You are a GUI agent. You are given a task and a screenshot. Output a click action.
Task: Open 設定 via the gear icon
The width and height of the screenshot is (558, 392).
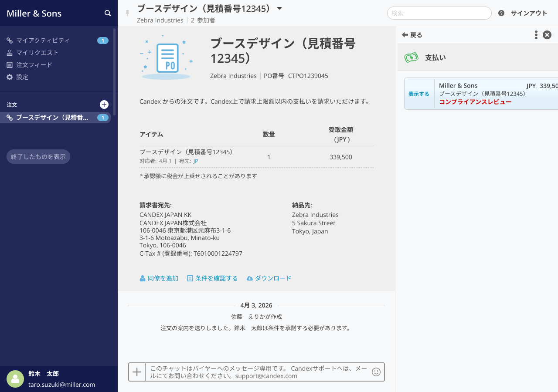pos(9,77)
